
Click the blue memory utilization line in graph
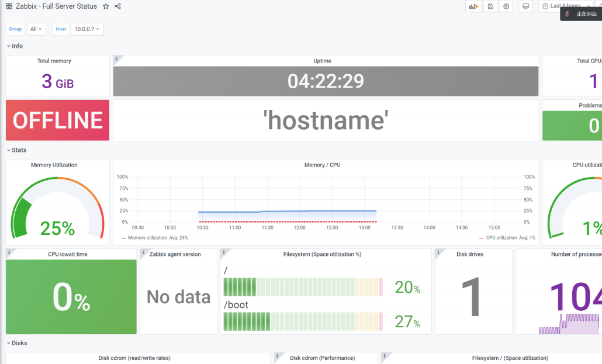[x=287, y=211]
